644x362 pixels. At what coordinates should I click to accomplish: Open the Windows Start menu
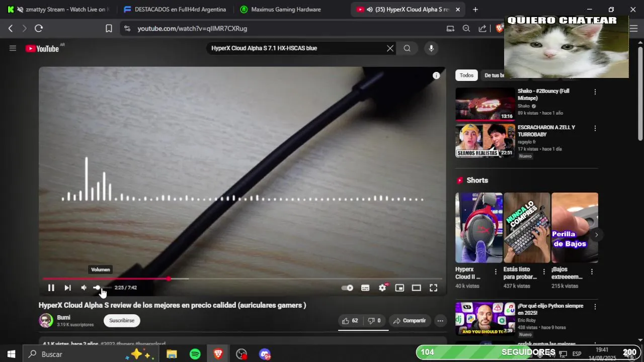pos(11,354)
